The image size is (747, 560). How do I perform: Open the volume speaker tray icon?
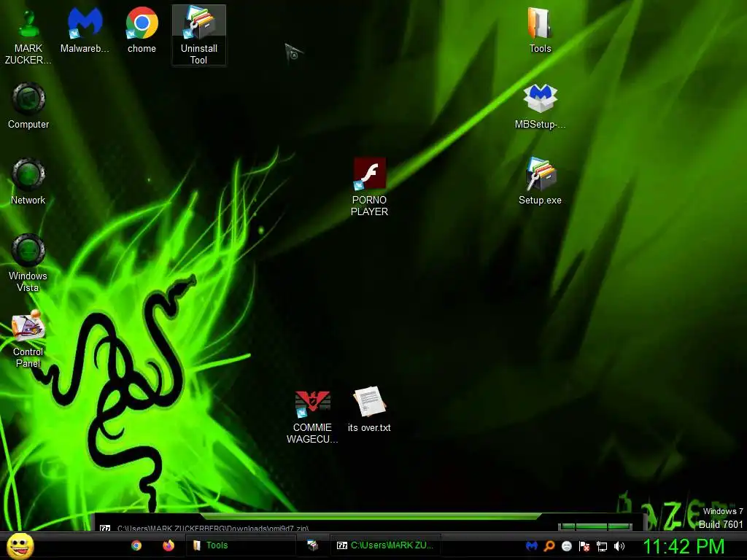[619, 546]
